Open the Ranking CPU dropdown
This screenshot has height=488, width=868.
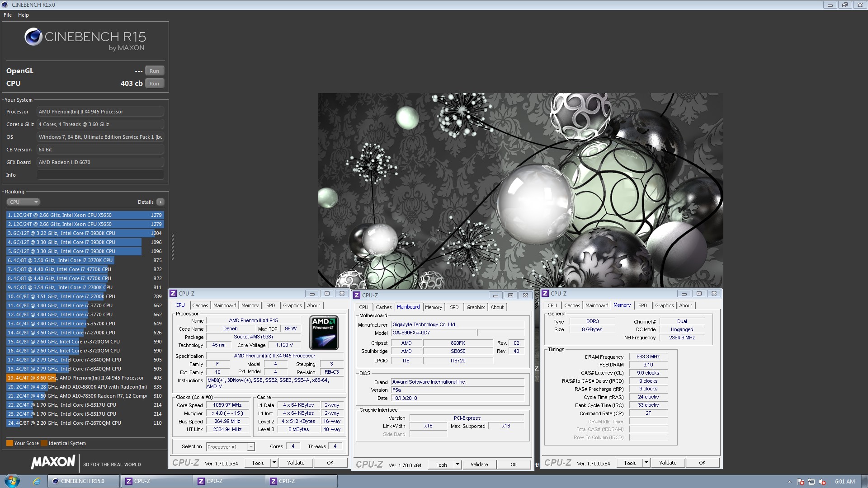coord(24,202)
